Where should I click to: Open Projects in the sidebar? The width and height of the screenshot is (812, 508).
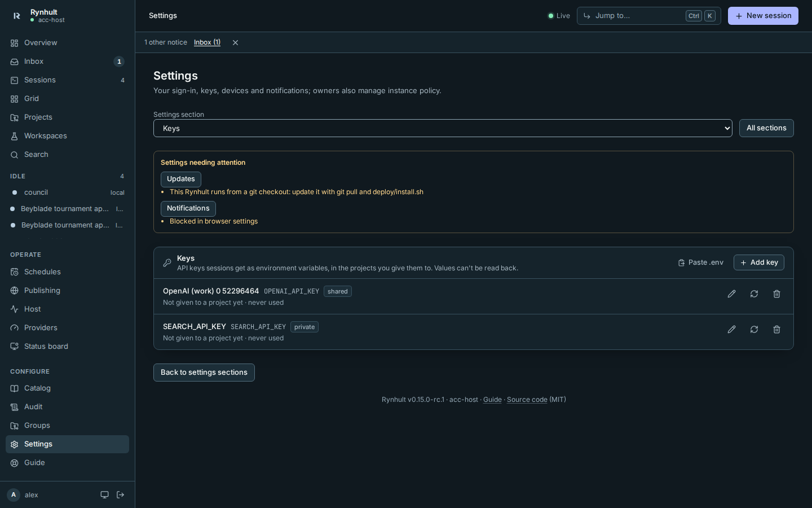(67, 117)
